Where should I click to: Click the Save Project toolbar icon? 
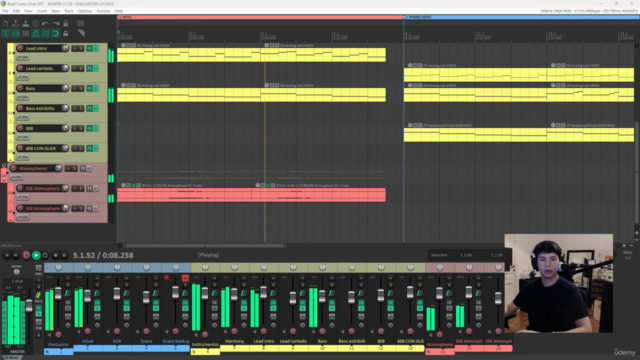click(x=25, y=24)
